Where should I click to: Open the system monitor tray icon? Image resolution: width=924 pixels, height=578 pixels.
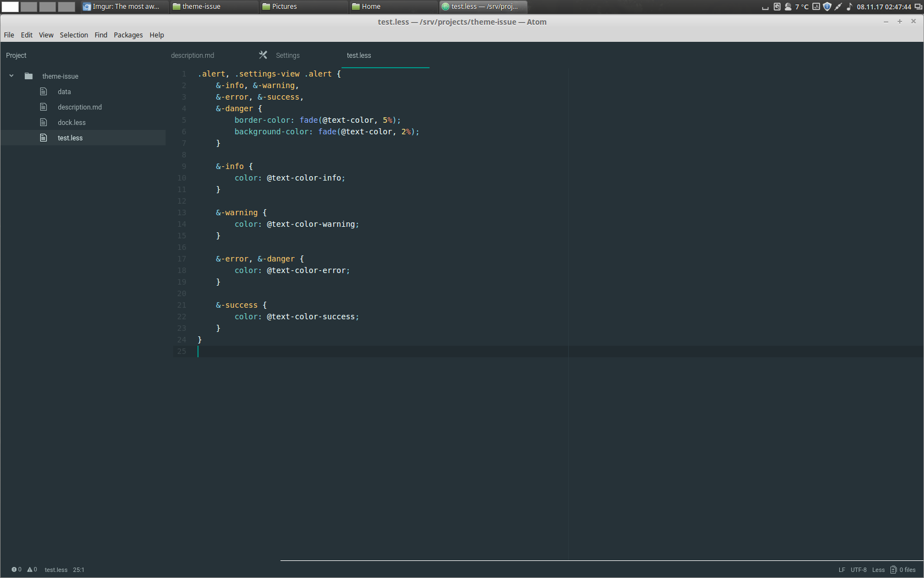coord(816,7)
